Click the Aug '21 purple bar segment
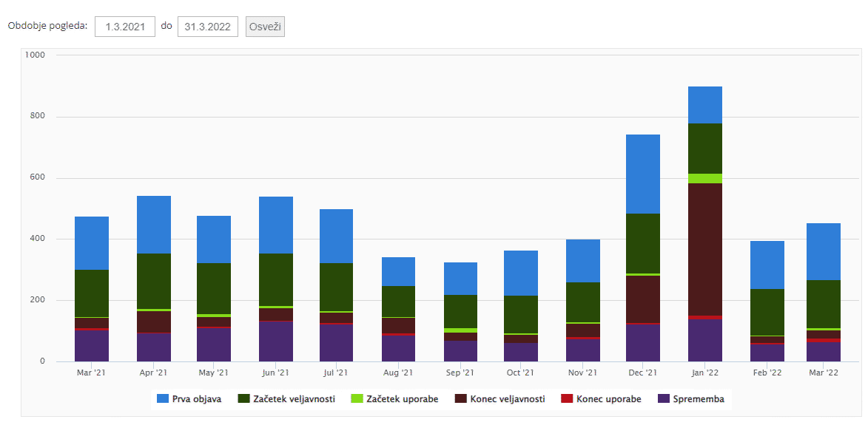 pyautogui.click(x=398, y=348)
